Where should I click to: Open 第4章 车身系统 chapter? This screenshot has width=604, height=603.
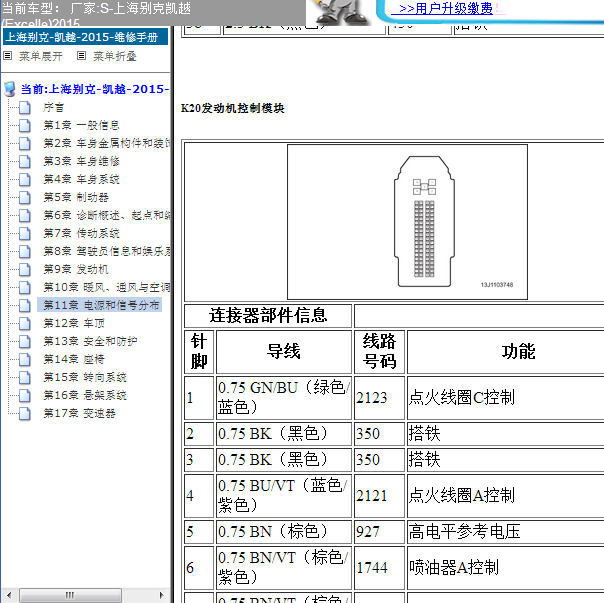coord(81,180)
